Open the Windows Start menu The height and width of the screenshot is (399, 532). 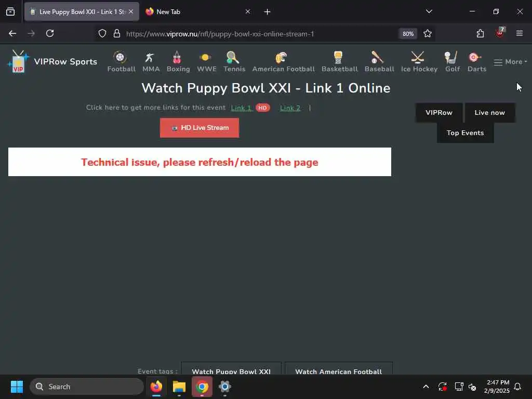[17, 387]
